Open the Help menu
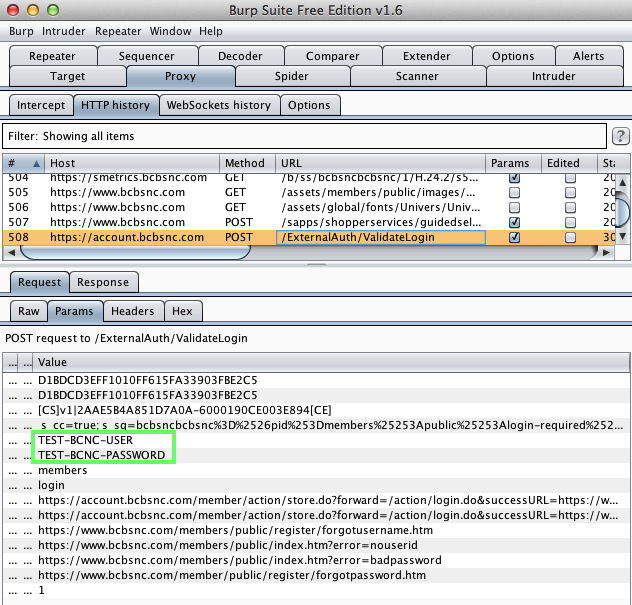The width and height of the screenshot is (632, 605). [x=210, y=31]
